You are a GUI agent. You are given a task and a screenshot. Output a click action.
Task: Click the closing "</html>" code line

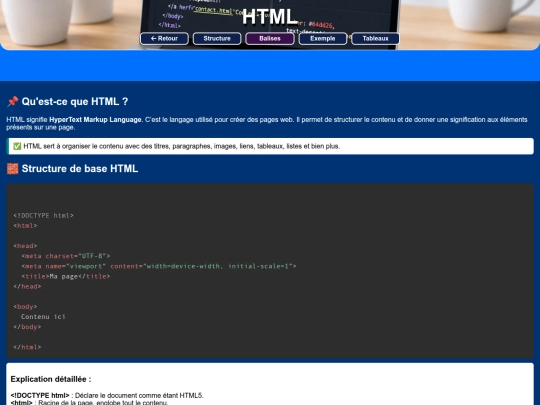tap(27, 347)
